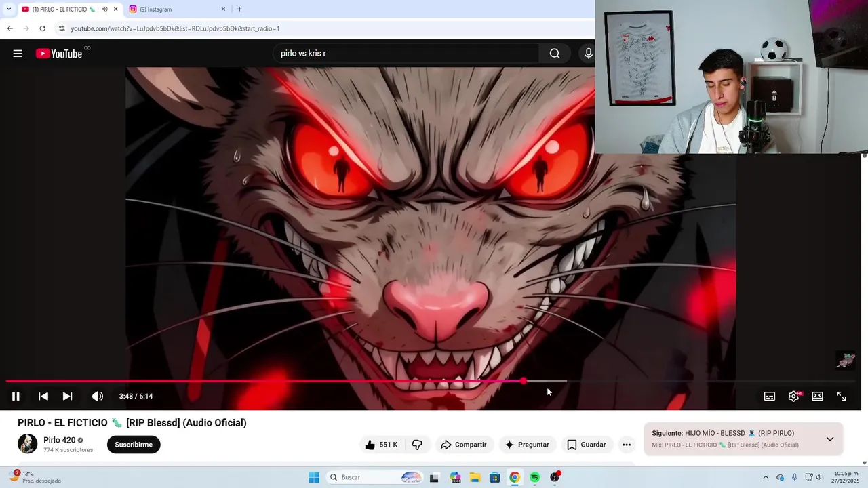
Task: Open the Mix PIRLO - EL FICTICIO playlist link
Action: 725,445
